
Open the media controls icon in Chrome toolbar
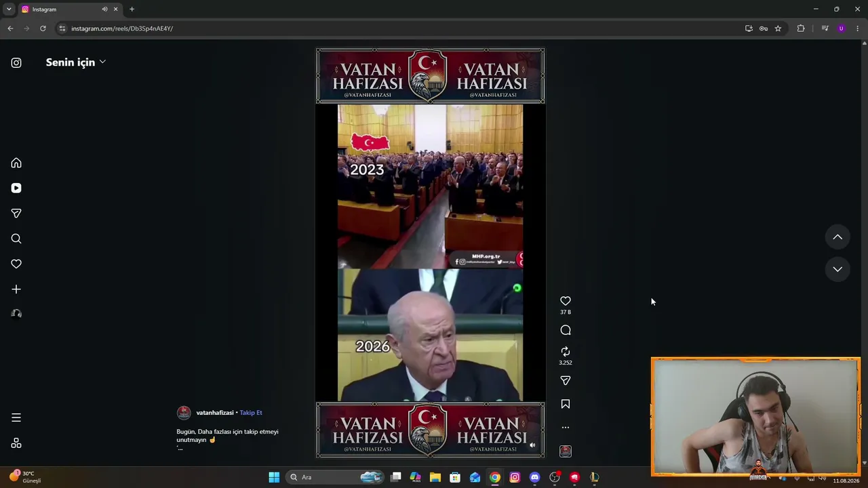(x=825, y=28)
